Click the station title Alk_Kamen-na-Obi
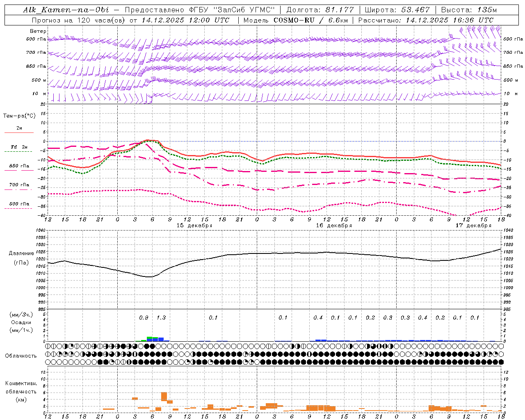The image size is (525, 420). [x=66, y=10]
